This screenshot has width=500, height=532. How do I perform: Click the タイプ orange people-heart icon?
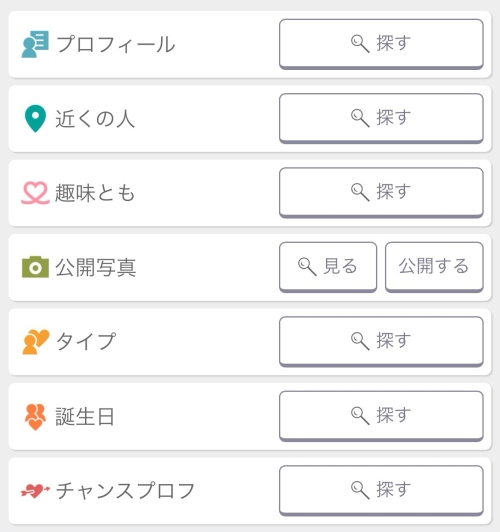[x=36, y=342]
